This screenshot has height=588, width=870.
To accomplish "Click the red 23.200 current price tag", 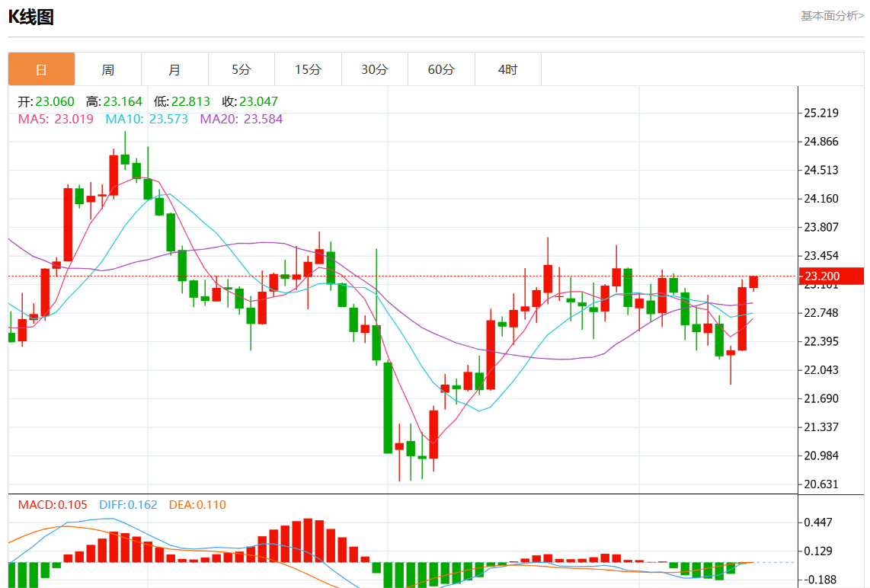I will 830,276.
